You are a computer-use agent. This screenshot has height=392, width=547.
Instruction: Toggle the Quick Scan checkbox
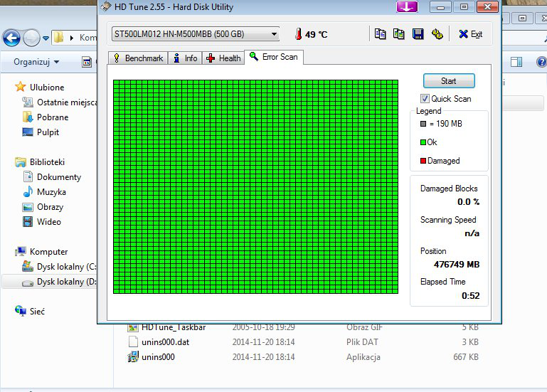click(x=425, y=99)
